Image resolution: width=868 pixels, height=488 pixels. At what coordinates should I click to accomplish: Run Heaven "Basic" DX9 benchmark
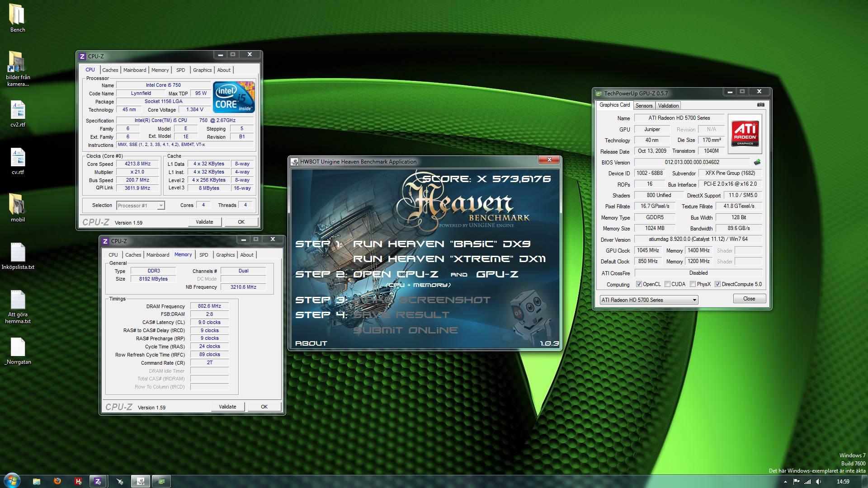pos(441,244)
